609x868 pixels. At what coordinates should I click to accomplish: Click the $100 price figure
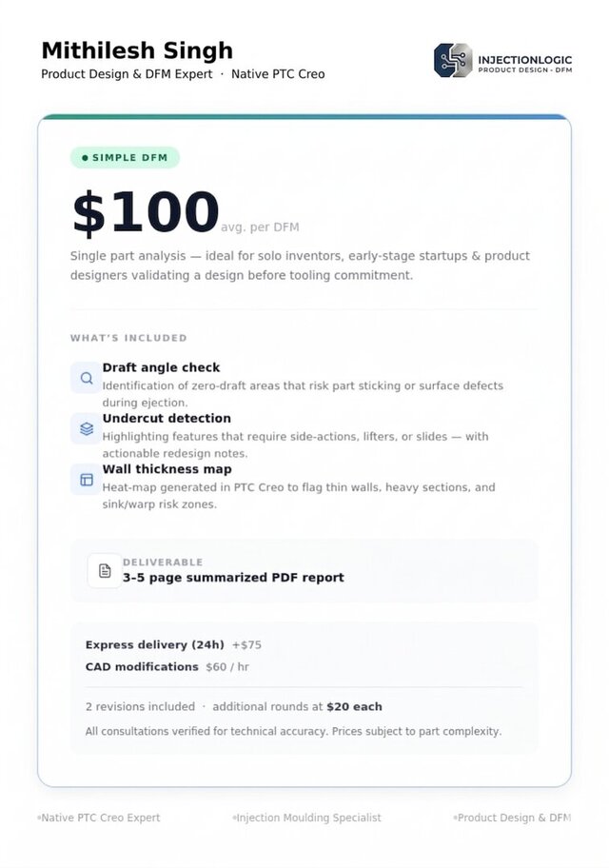[x=146, y=212]
